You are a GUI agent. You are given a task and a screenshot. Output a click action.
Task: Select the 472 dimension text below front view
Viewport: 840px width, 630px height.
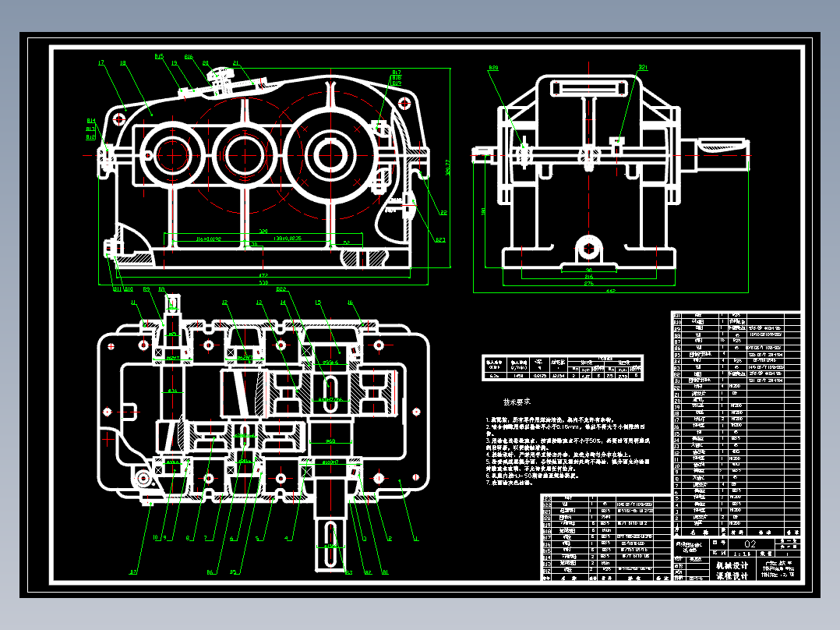click(263, 275)
